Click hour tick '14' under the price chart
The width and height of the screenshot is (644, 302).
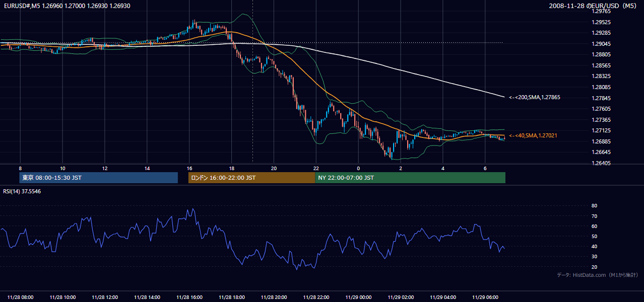147,168
